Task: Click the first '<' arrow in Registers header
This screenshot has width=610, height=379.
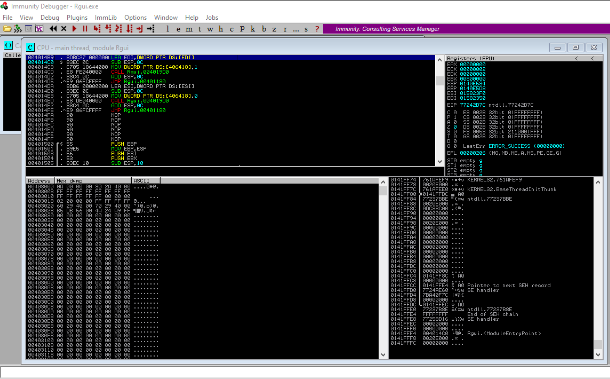Action: [577, 58]
